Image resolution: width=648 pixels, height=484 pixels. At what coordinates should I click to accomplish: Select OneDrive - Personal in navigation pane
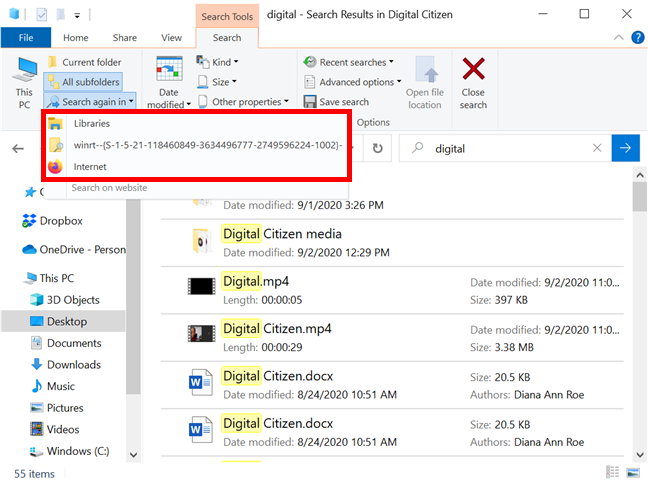point(74,249)
